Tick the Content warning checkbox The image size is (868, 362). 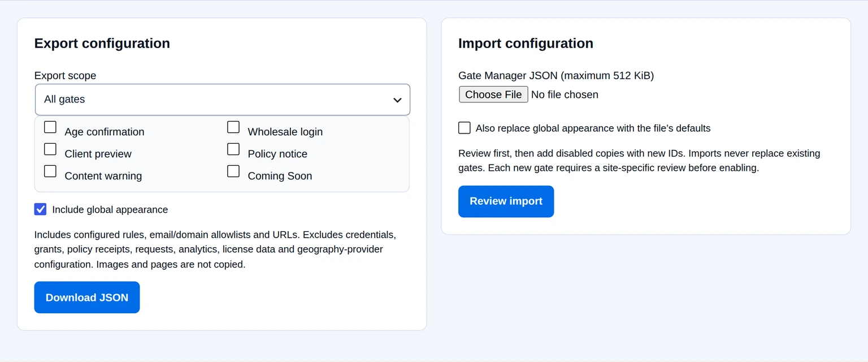tap(50, 171)
